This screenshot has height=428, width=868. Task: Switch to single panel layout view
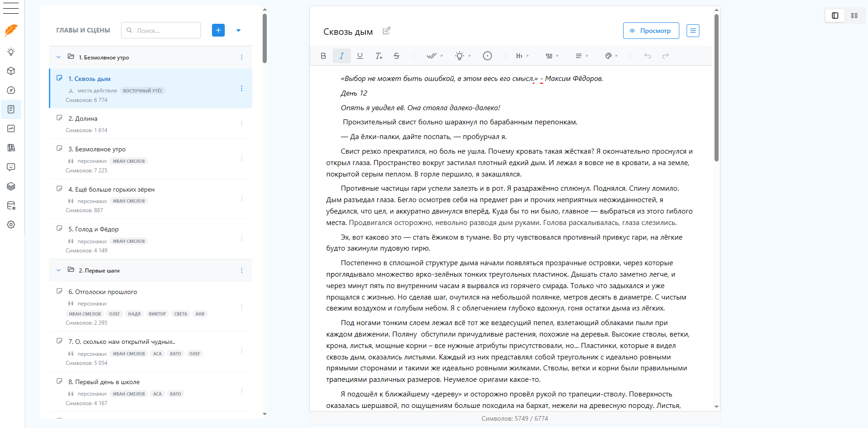[835, 16]
